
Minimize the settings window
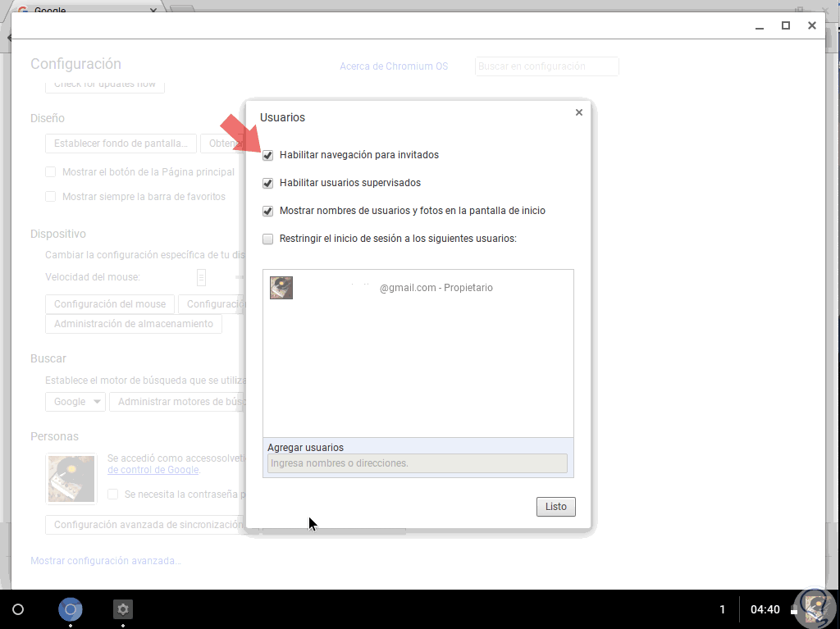coord(760,25)
